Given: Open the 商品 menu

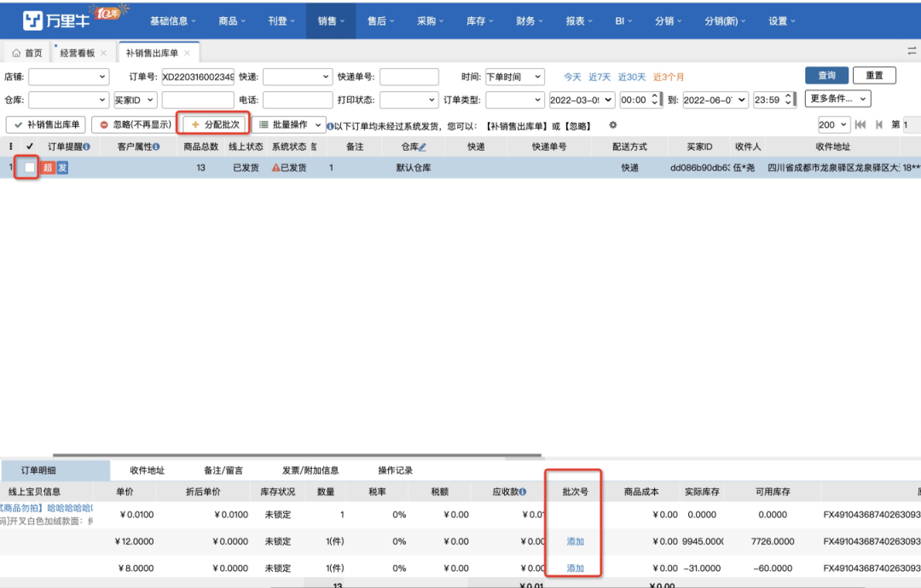Looking at the screenshot, I should [232, 21].
